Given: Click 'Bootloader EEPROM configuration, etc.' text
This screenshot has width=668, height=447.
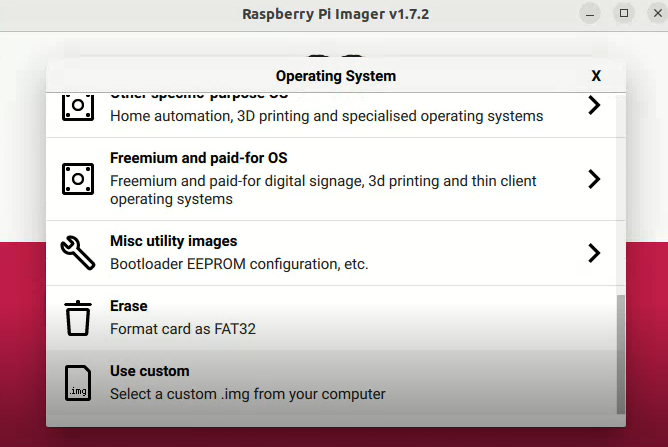Looking at the screenshot, I should tap(239, 264).
